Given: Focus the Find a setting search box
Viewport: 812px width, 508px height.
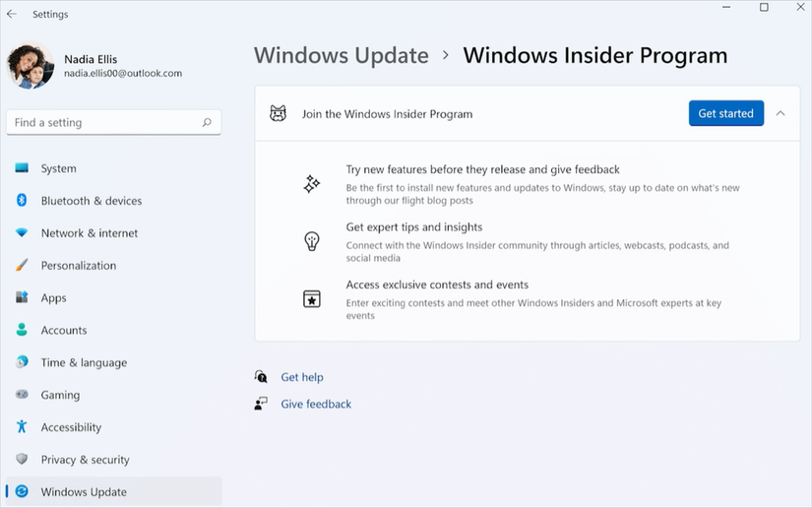Looking at the screenshot, I should (114, 122).
